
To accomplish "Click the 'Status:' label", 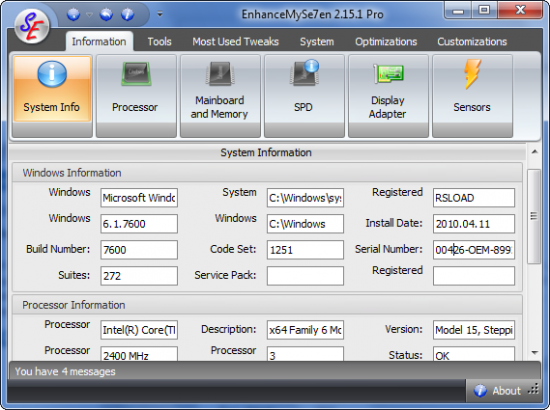I will click(405, 355).
